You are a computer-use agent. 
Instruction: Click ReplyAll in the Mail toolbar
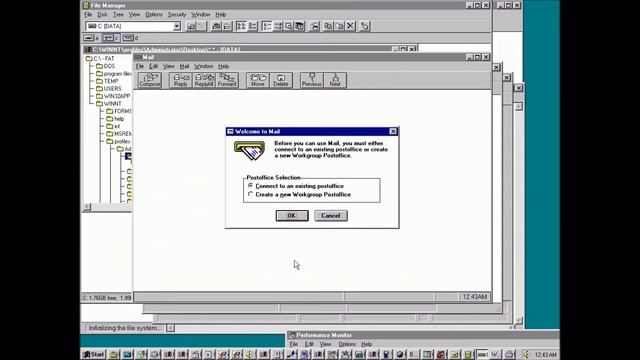[204, 80]
